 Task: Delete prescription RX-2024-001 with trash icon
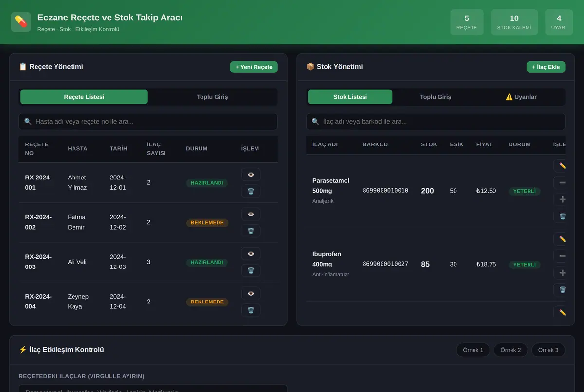(251, 191)
